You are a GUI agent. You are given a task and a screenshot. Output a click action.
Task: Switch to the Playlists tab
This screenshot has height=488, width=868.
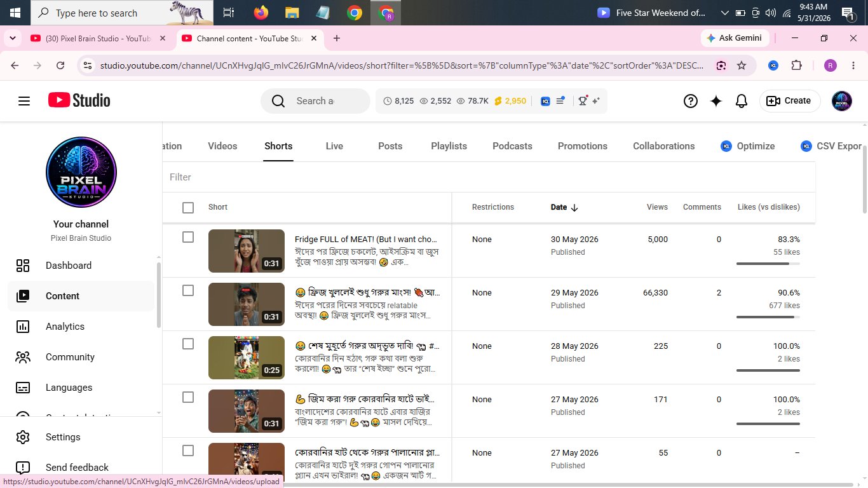449,146
